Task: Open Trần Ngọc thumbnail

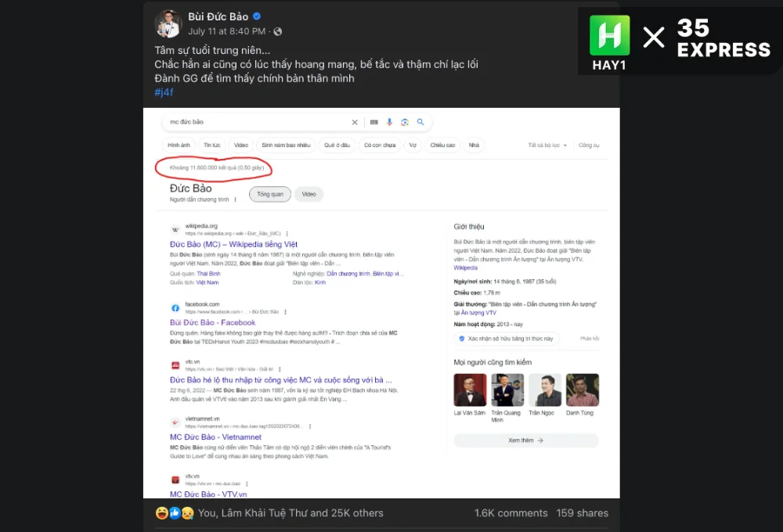Action: click(545, 390)
